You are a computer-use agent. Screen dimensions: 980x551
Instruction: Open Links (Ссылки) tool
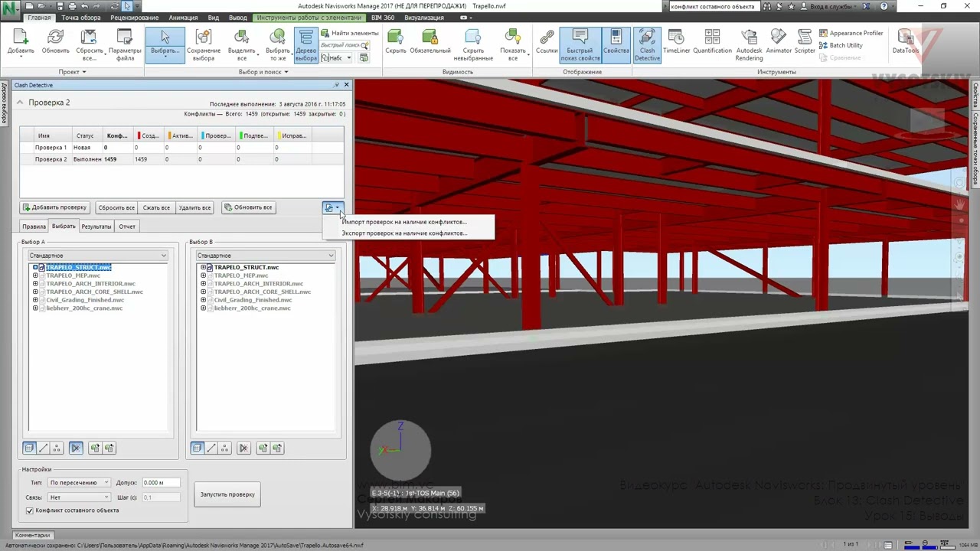coord(547,43)
